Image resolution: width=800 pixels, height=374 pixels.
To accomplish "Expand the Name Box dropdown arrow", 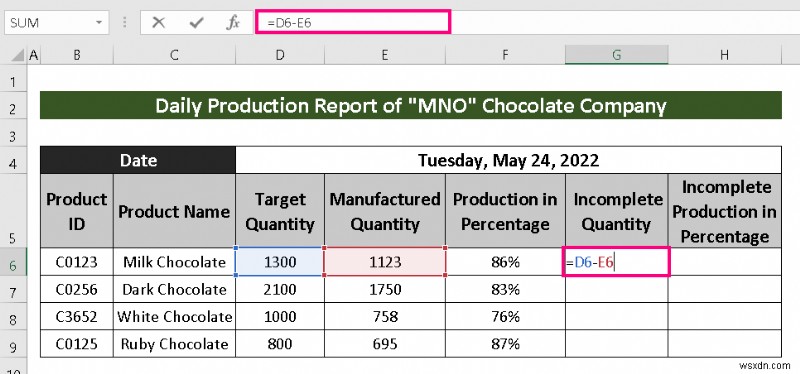I will [98, 23].
